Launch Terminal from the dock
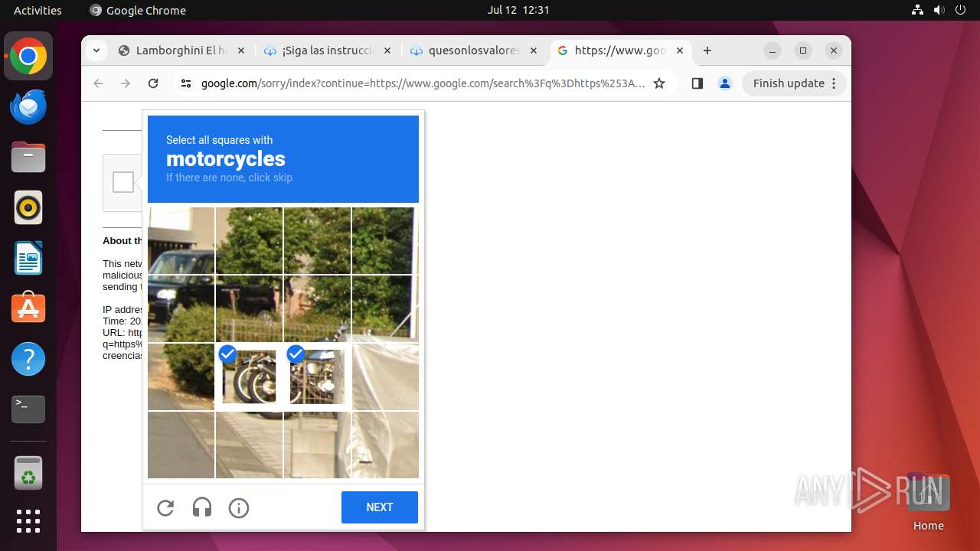980x551 pixels. pos(28,409)
